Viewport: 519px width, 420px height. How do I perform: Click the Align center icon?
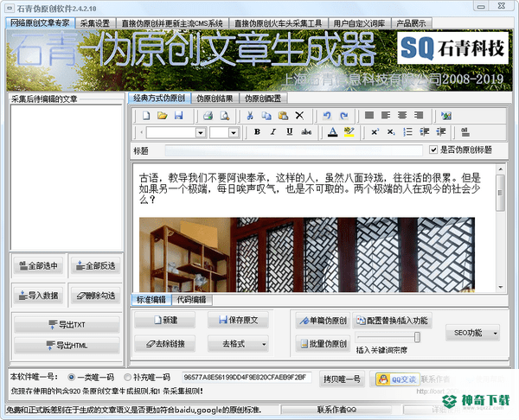[402, 115]
